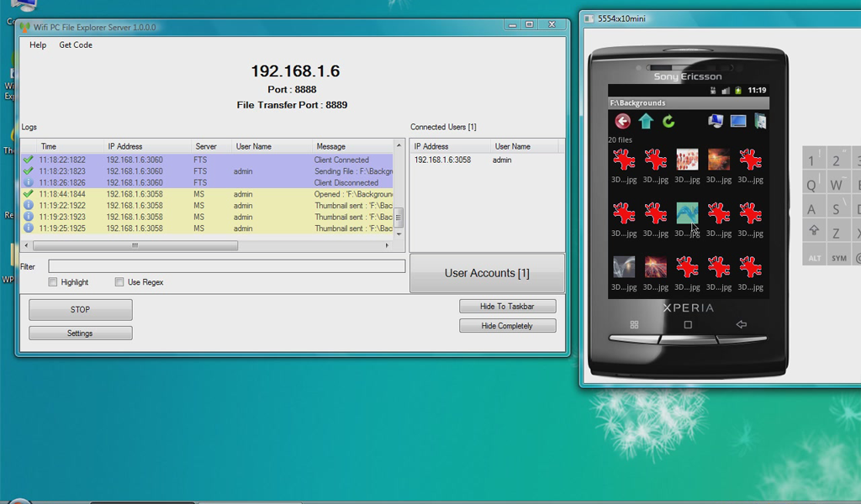This screenshot has width=861, height=504.
Task: Turn on Use Regex filtering
Action: click(x=119, y=282)
